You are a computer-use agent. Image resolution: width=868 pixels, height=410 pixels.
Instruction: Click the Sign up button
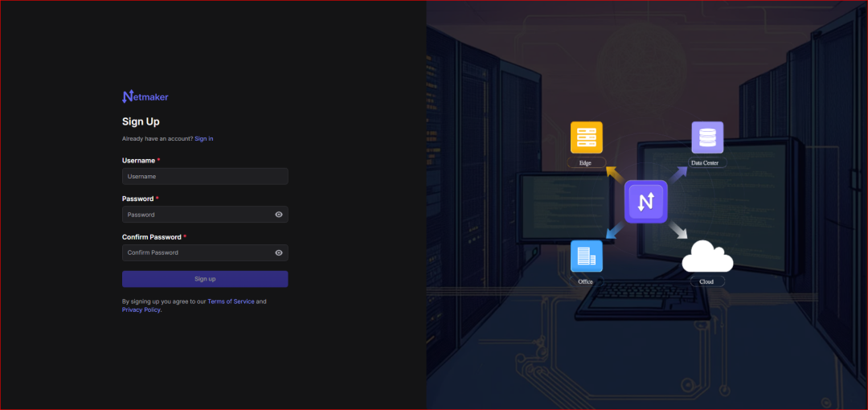coord(205,279)
